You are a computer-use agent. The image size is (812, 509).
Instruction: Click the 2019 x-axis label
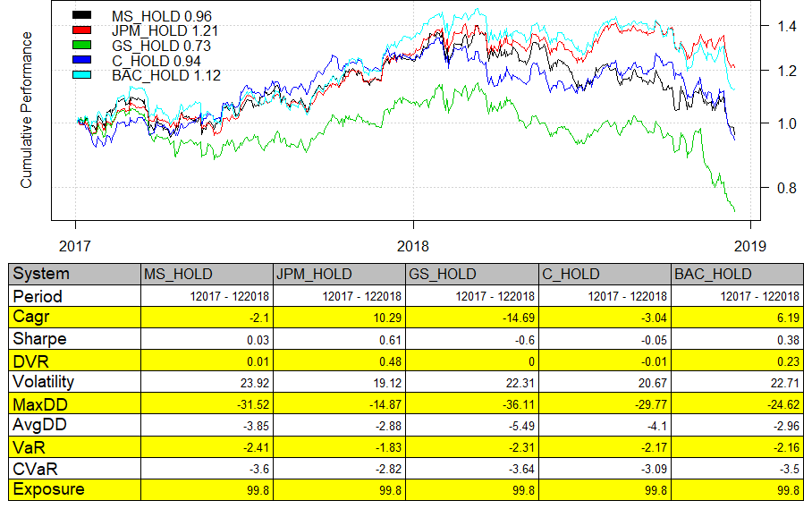[750, 246]
